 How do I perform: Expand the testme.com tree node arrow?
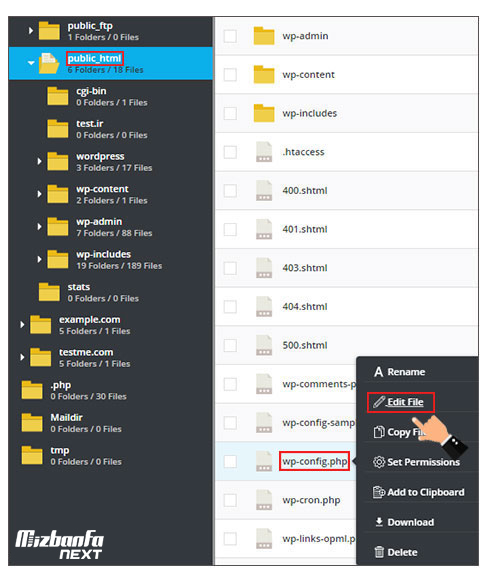tap(22, 357)
